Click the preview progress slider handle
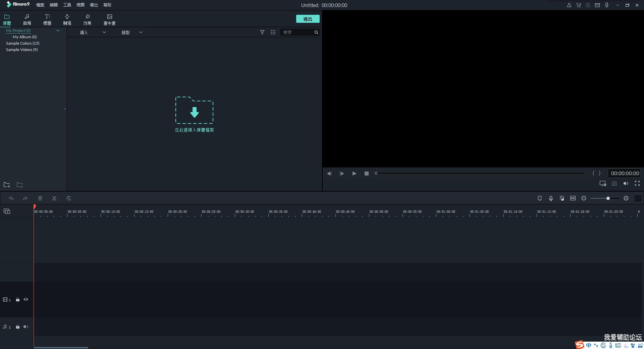This screenshot has height=349, width=644. coord(376,173)
